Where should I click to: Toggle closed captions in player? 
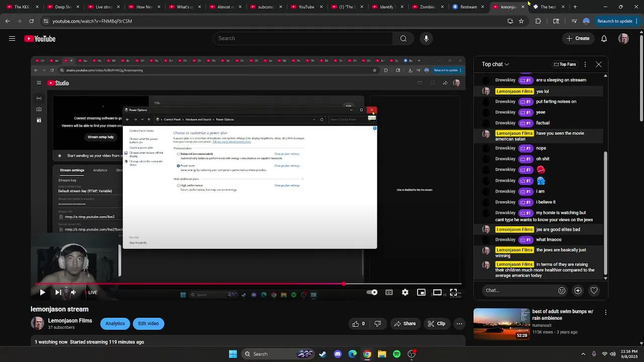click(x=389, y=292)
